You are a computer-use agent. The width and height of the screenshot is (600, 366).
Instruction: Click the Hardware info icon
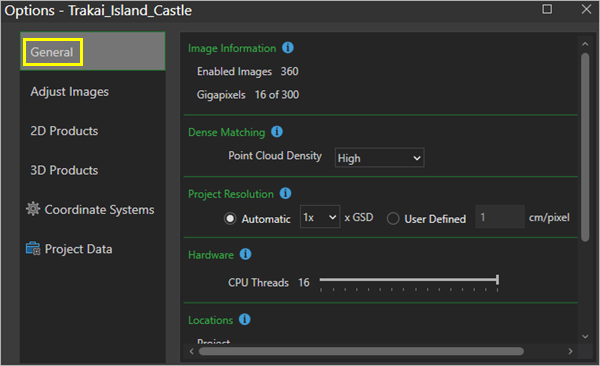pyautogui.click(x=245, y=254)
